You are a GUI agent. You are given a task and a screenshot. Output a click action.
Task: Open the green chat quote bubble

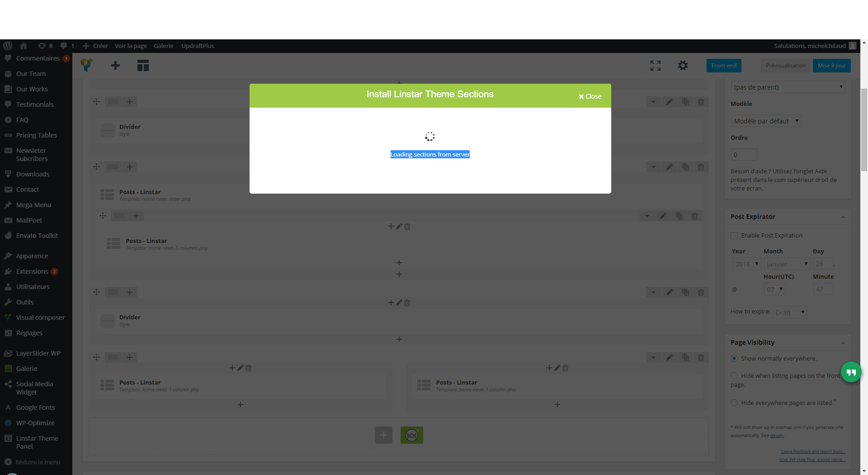[851, 372]
